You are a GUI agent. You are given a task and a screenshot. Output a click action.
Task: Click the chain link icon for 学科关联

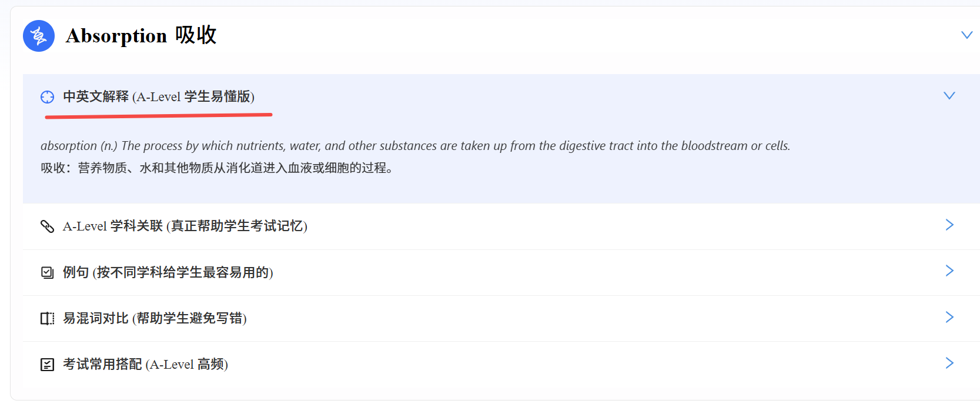pyautogui.click(x=47, y=226)
